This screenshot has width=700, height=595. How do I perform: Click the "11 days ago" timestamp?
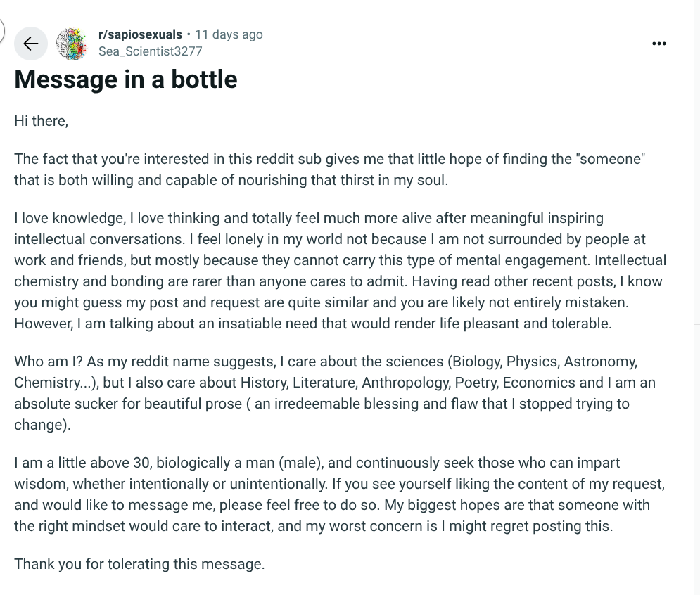pos(229,34)
